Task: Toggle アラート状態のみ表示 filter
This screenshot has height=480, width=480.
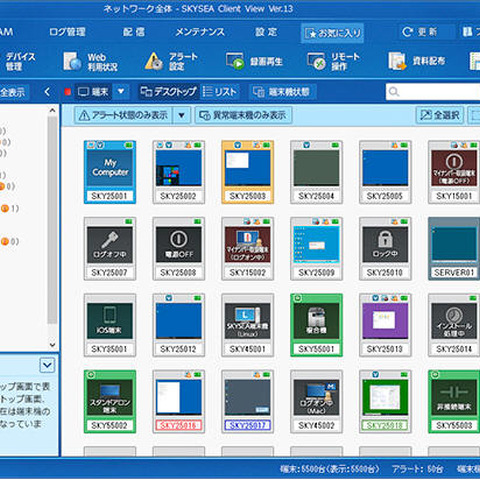Action: coord(123,115)
